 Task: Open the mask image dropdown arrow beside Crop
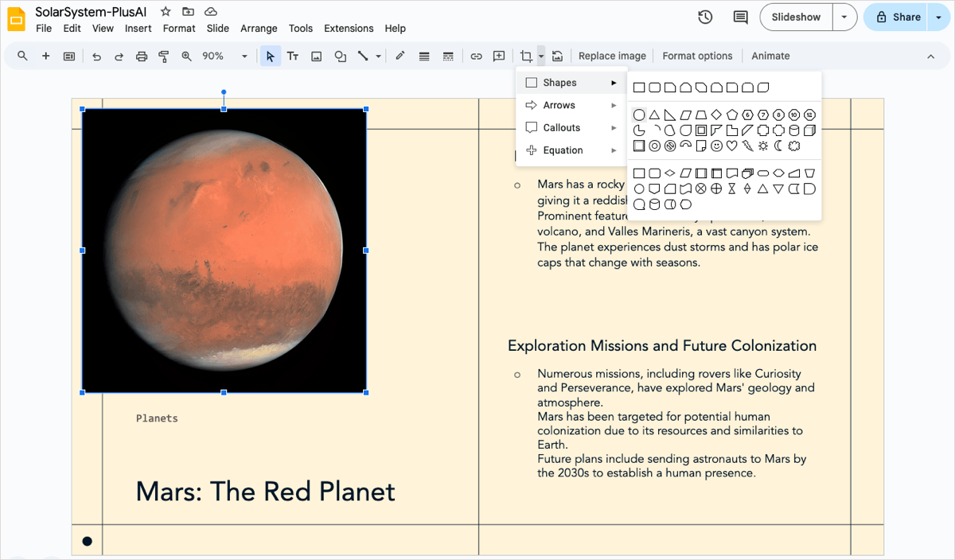[x=541, y=56]
